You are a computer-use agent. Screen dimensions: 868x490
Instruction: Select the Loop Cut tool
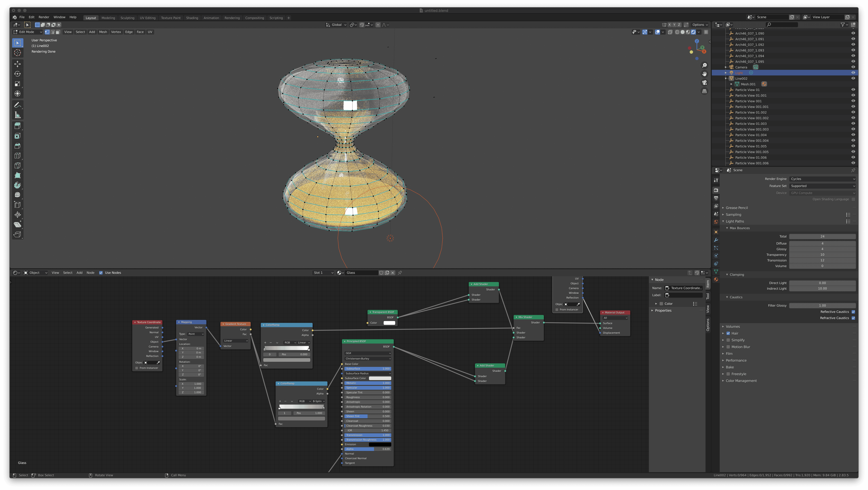(17, 156)
